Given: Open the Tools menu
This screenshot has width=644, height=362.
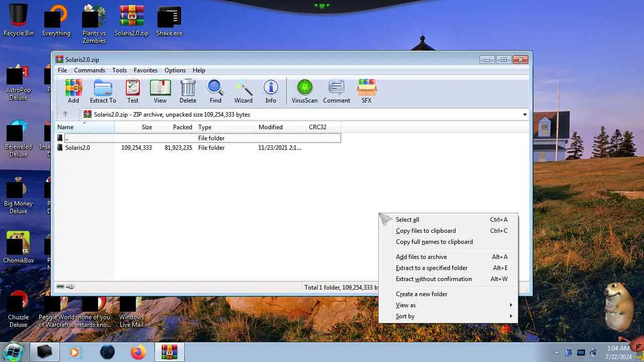Looking at the screenshot, I should [x=119, y=70].
